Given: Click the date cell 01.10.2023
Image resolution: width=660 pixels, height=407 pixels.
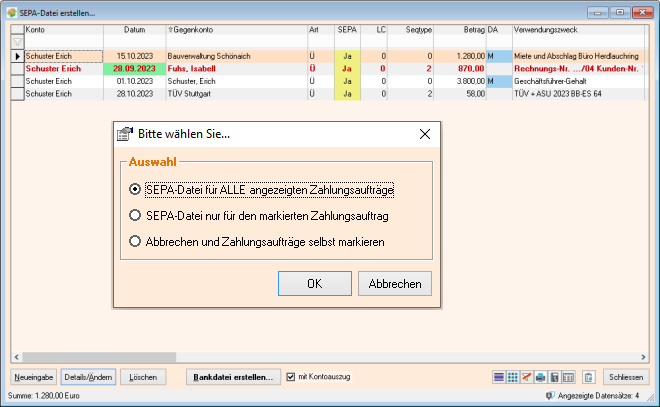Looking at the screenshot, I should (135, 81).
